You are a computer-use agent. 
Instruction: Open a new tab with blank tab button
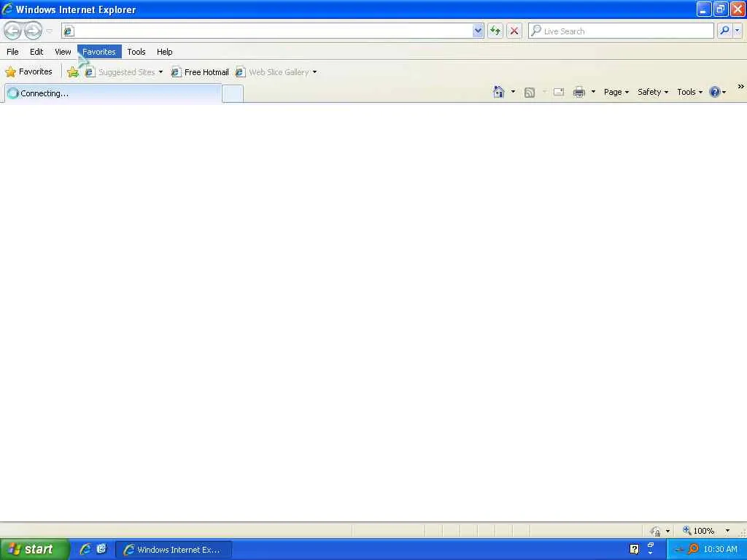tap(233, 93)
